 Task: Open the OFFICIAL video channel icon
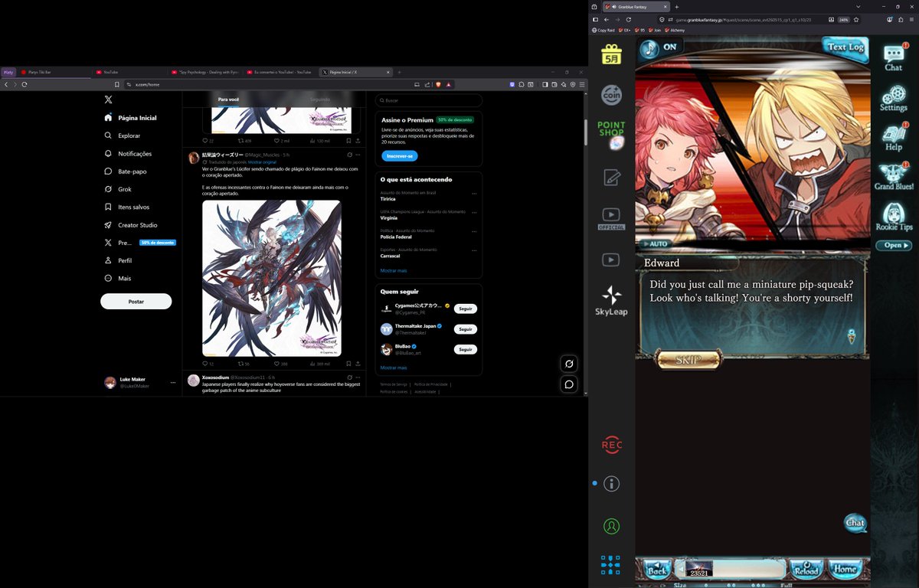(611, 218)
